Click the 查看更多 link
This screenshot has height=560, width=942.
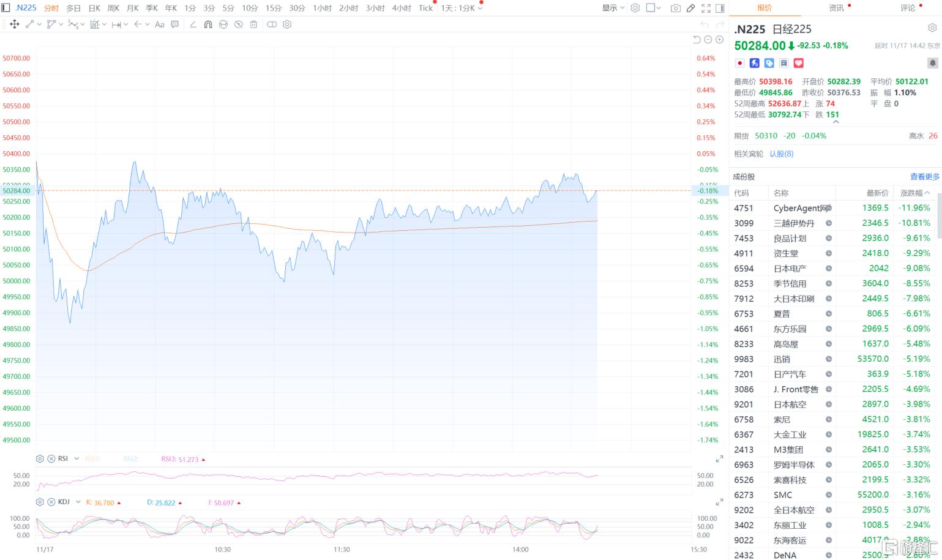tap(924, 176)
